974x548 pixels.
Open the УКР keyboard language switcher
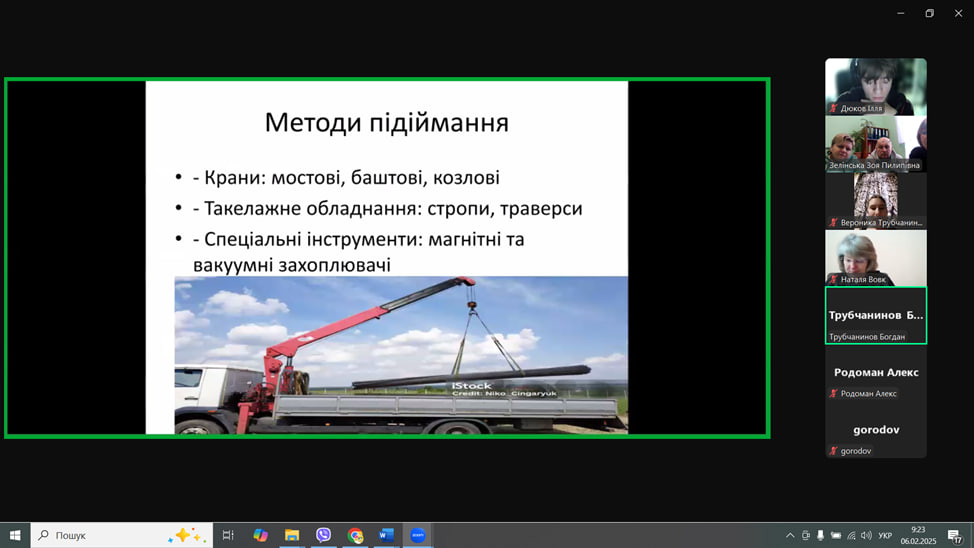pyautogui.click(x=885, y=536)
